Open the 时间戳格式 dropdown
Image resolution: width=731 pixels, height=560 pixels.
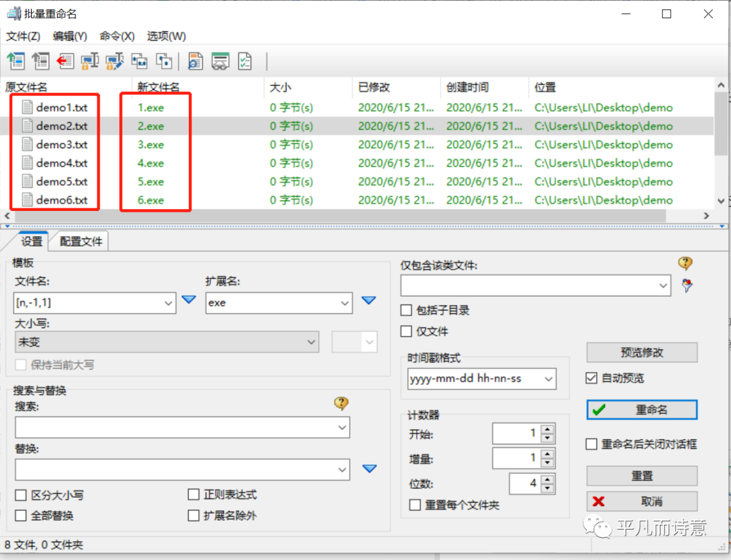549,379
